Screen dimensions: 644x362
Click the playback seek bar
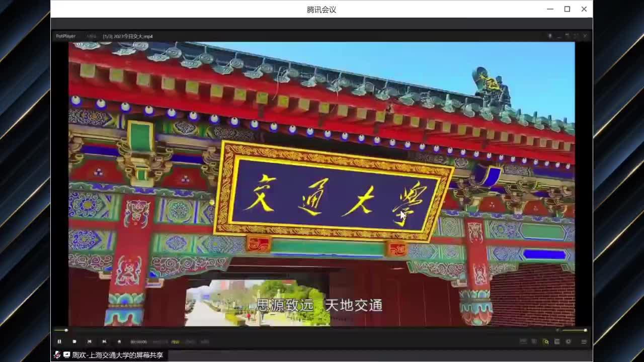pos(302,330)
